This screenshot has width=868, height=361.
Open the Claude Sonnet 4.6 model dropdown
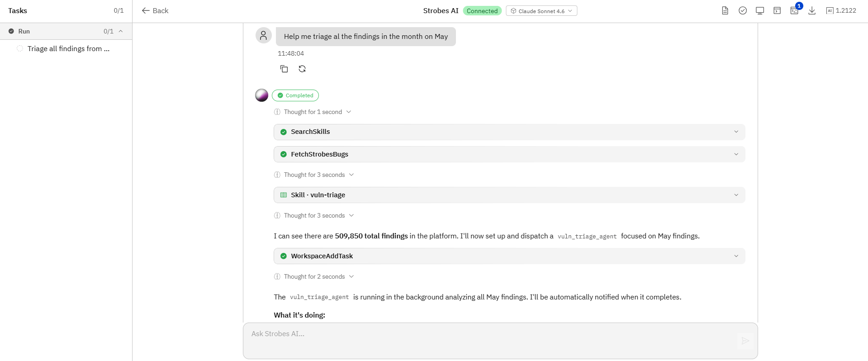point(541,11)
